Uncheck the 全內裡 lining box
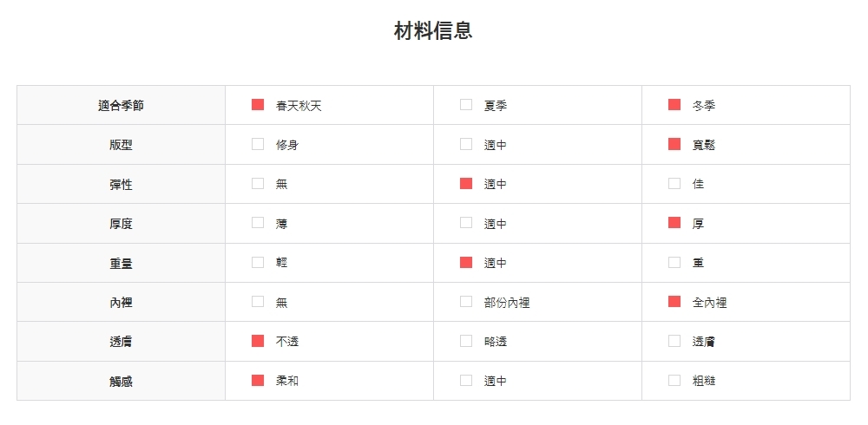 coord(674,302)
